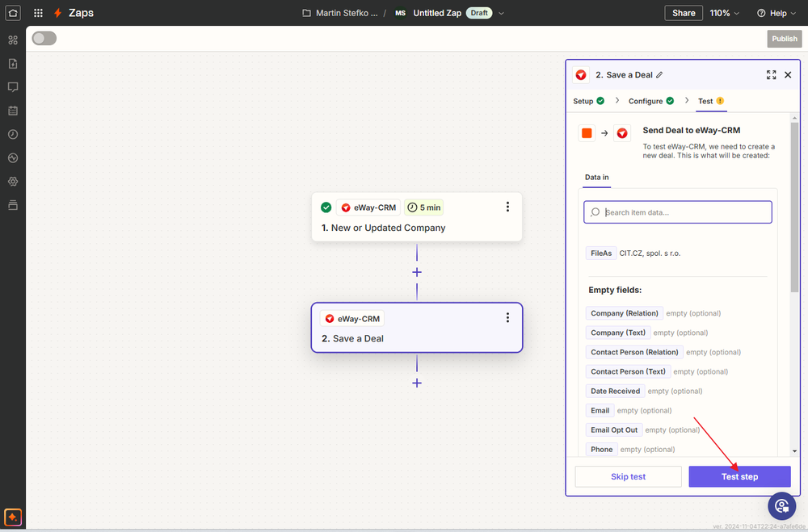Click the FileAs field label
The height and width of the screenshot is (532, 808).
(601, 253)
